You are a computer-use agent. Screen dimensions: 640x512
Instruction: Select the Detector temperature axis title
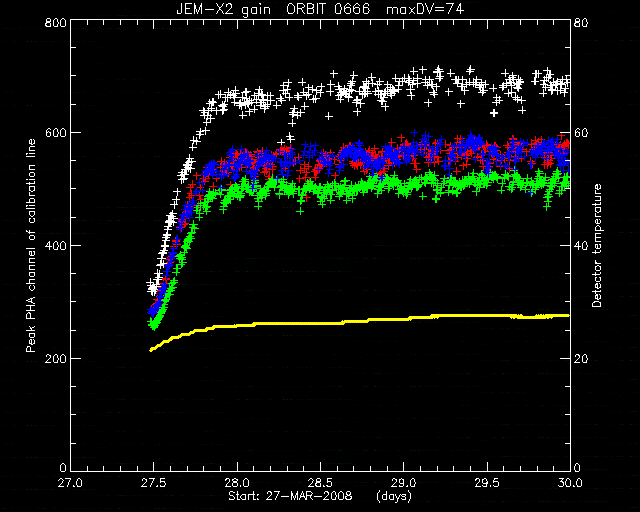point(597,245)
